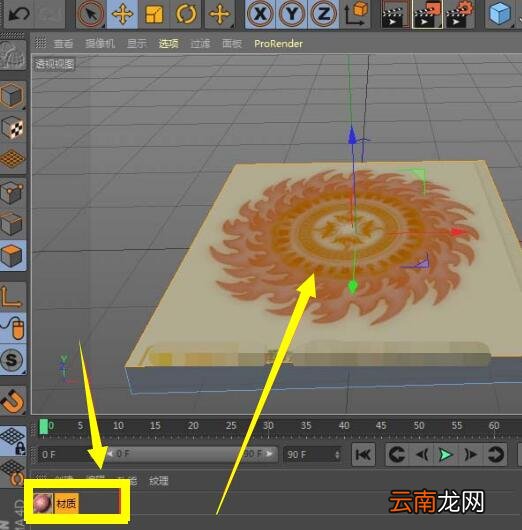Activate the Scale tool
The height and width of the screenshot is (530, 522).
154,14
